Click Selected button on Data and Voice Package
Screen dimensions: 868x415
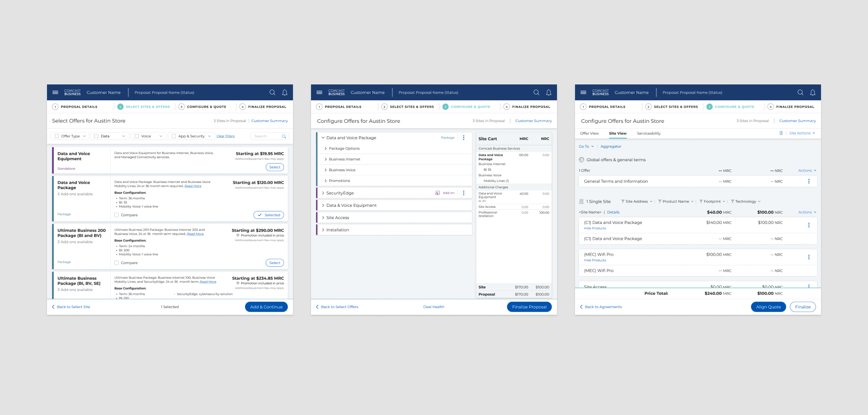[x=269, y=215]
